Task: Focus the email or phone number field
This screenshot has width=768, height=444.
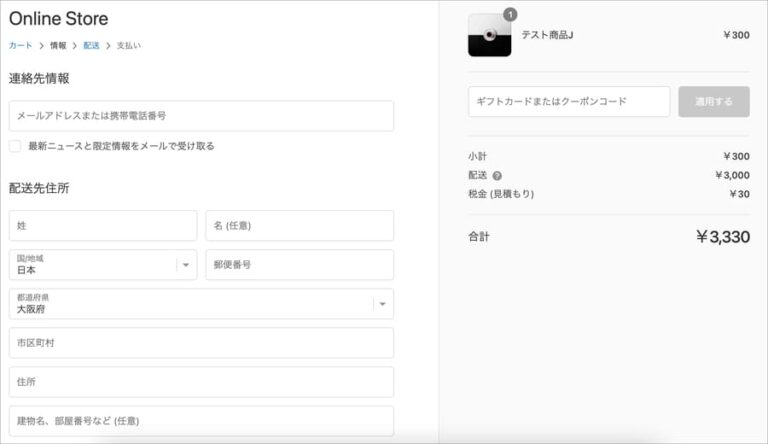Action: 201,116
